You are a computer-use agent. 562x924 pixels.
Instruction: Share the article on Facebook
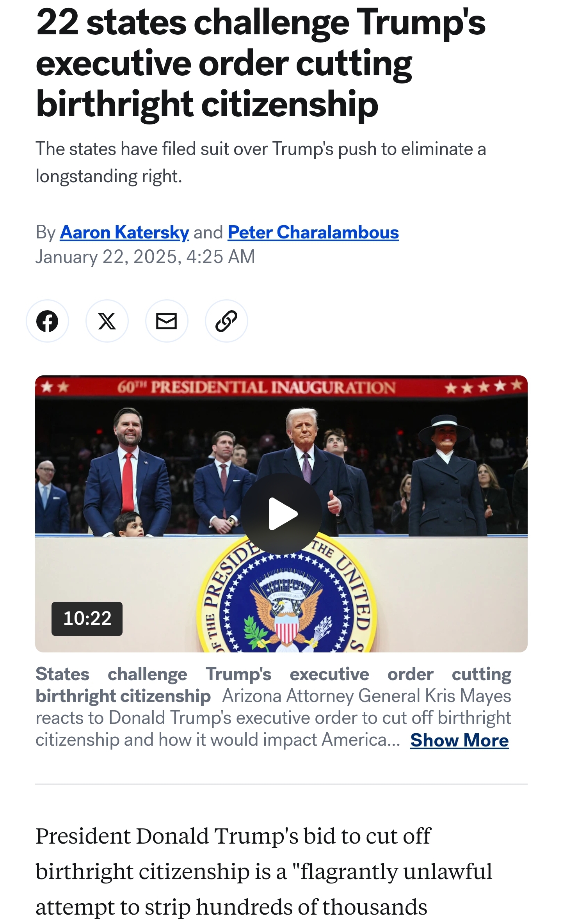click(47, 321)
